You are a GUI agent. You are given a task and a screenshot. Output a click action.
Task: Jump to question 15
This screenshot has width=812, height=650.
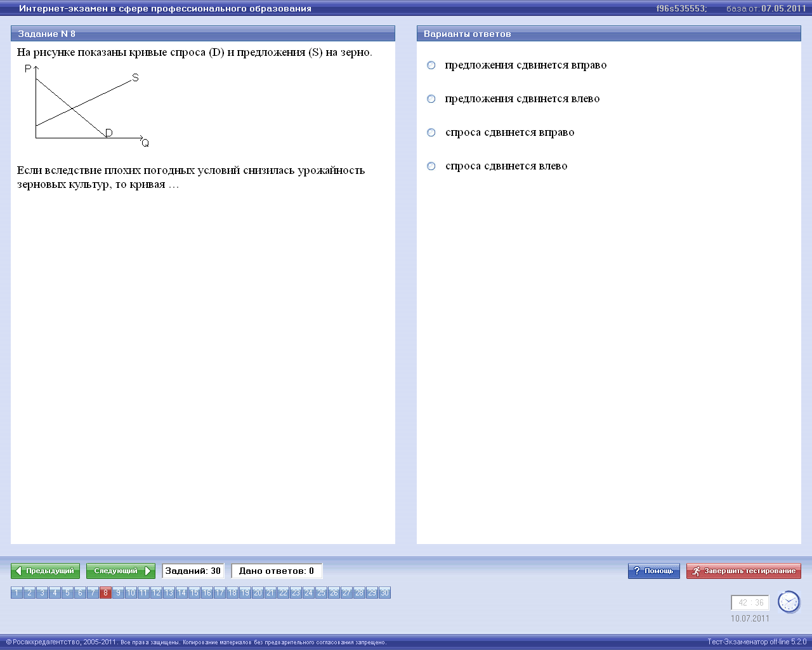(x=194, y=593)
